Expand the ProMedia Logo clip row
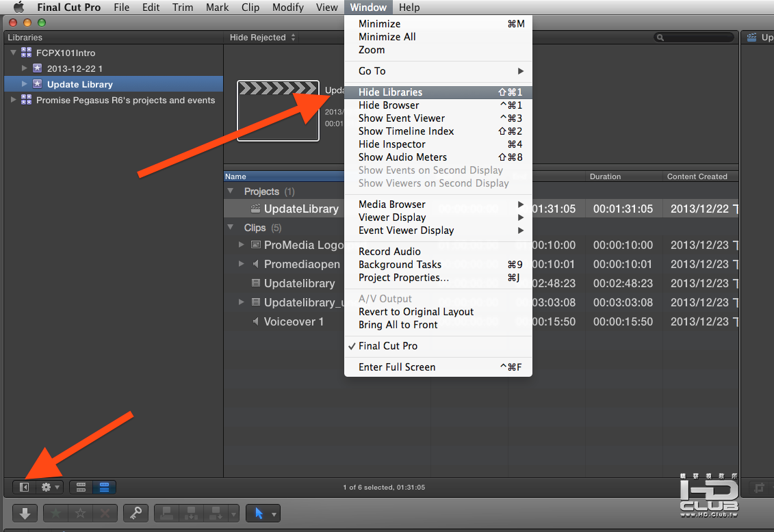Image resolution: width=774 pixels, height=532 pixels. (x=242, y=245)
